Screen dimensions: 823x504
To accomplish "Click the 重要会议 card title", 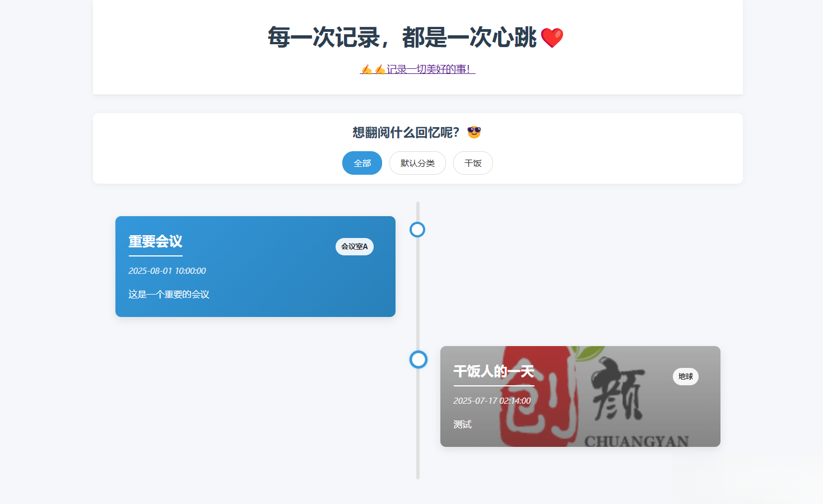I will (x=156, y=242).
